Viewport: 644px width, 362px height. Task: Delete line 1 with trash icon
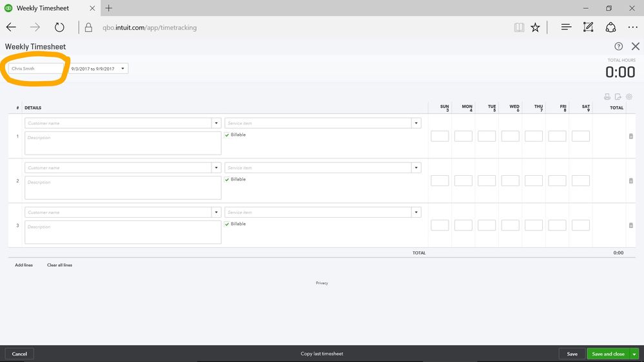pos(631,137)
